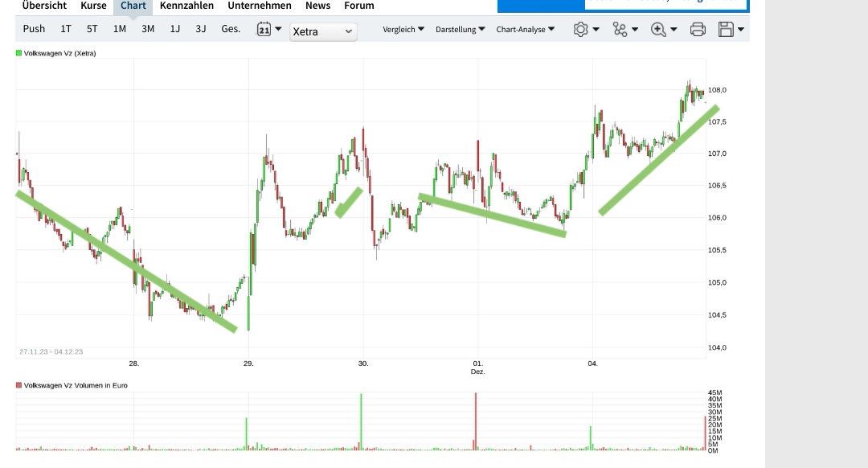This screenshot has width=868, height=468.
Task: Switch to the Kurse tab
Action: [x=93, y=6]
